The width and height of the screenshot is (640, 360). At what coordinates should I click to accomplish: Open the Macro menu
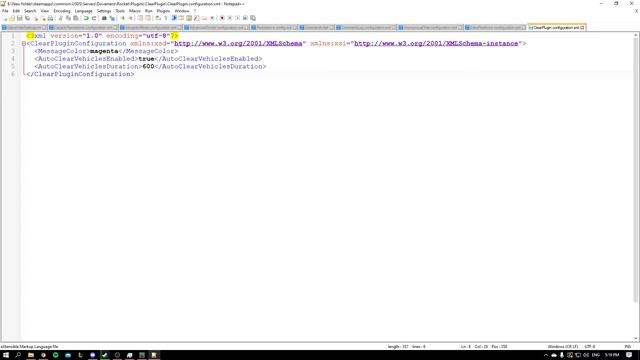[x=135, y=11]
